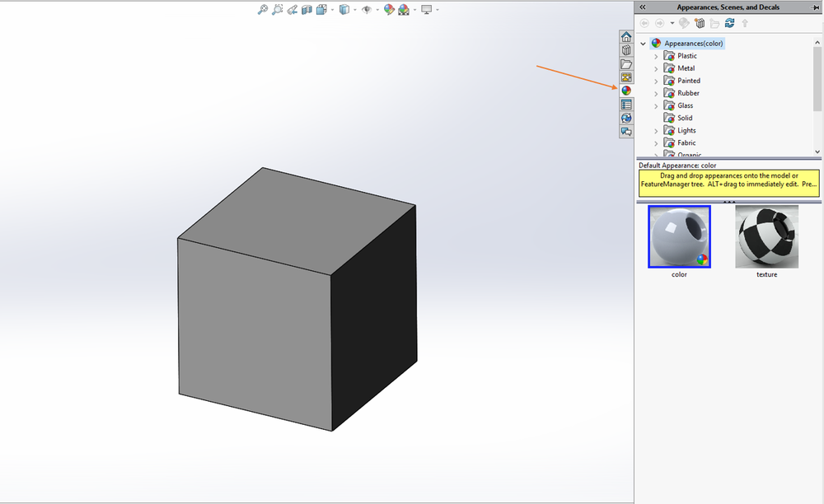Click the Display Style cube icon
The width and height of the screenshot is (824, 504).
[x=344, y=9]
